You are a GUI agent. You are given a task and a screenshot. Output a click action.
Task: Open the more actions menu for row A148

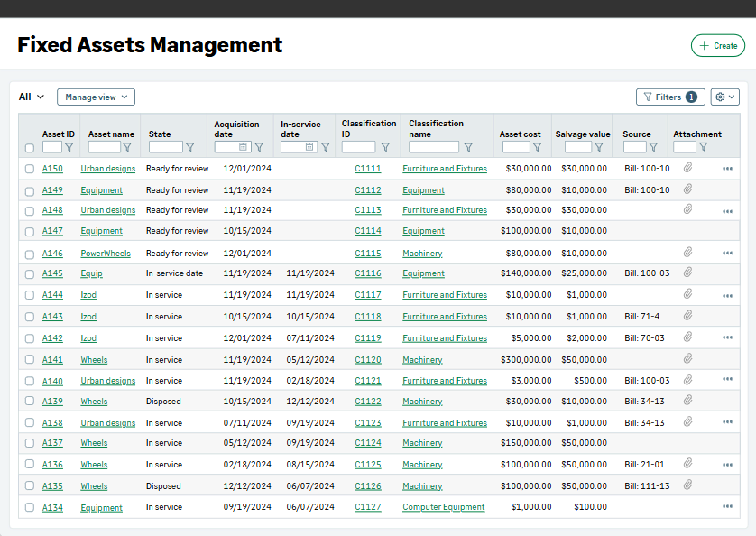pos(727,211)
